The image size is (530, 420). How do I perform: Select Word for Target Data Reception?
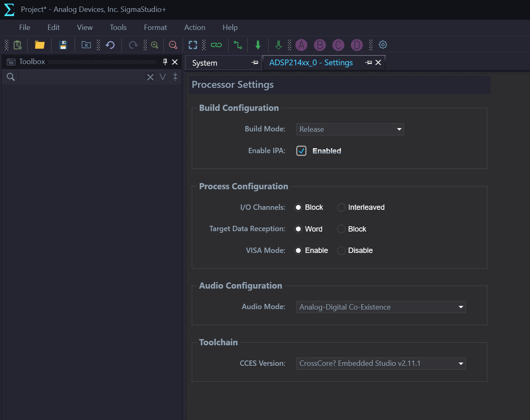pyautogui.click(x=298, y=229)
